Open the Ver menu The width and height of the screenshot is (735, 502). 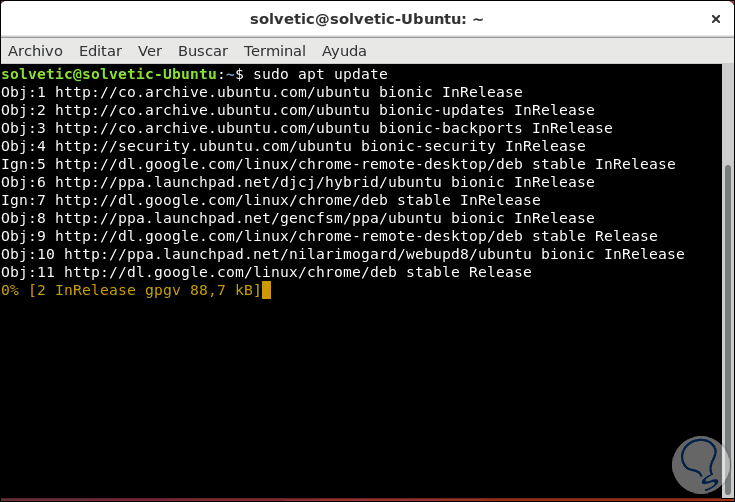click(x=150, y=51)
